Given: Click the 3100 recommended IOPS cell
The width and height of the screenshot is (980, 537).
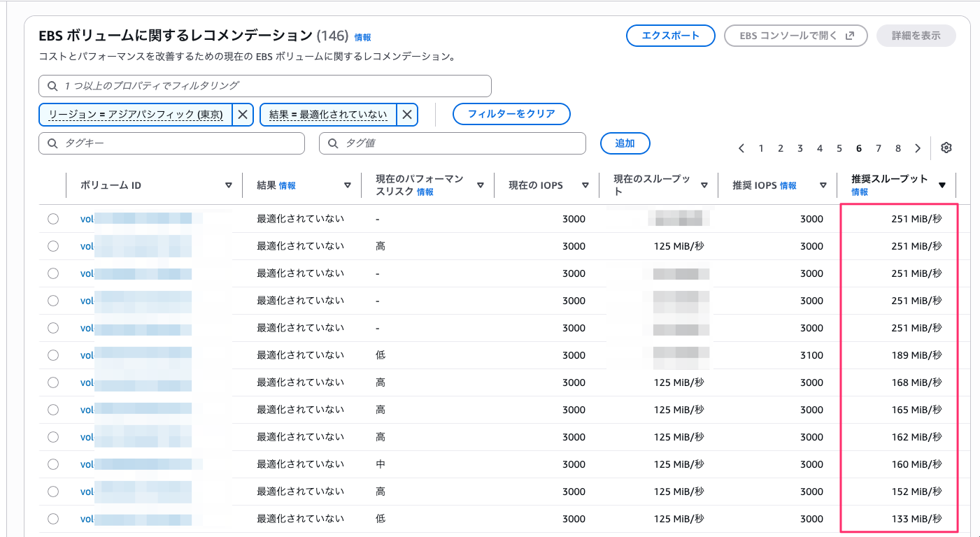Looking at the screenshot, I should (x=811, y=355).
